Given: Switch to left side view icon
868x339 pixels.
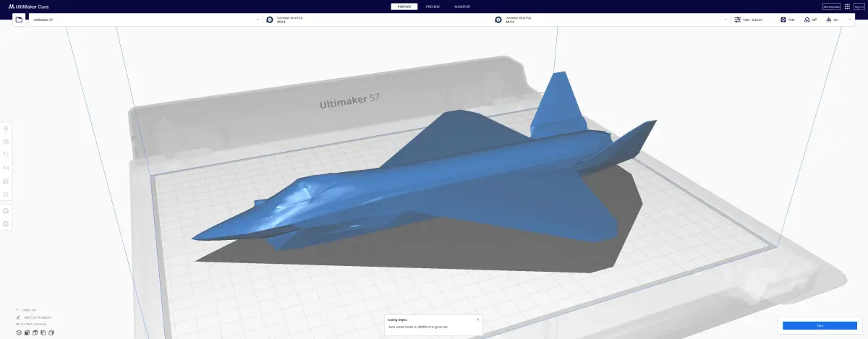Looking at the screenshot, I should pos(43,332).
